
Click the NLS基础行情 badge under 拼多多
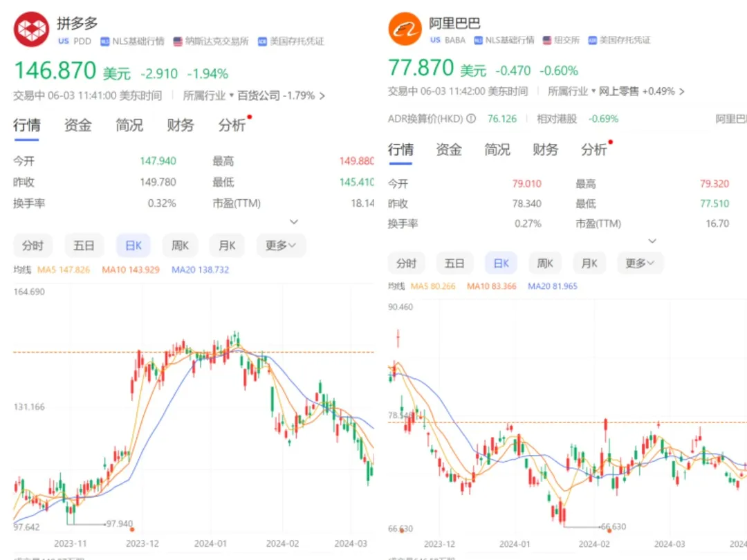coord(133,41)
